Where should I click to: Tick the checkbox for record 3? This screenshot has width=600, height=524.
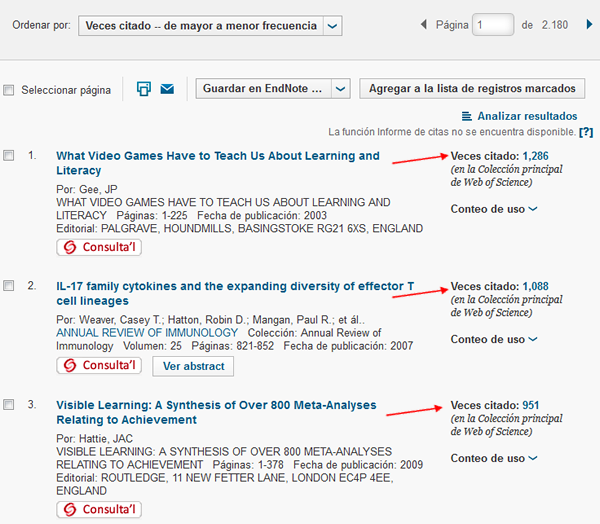9,405
